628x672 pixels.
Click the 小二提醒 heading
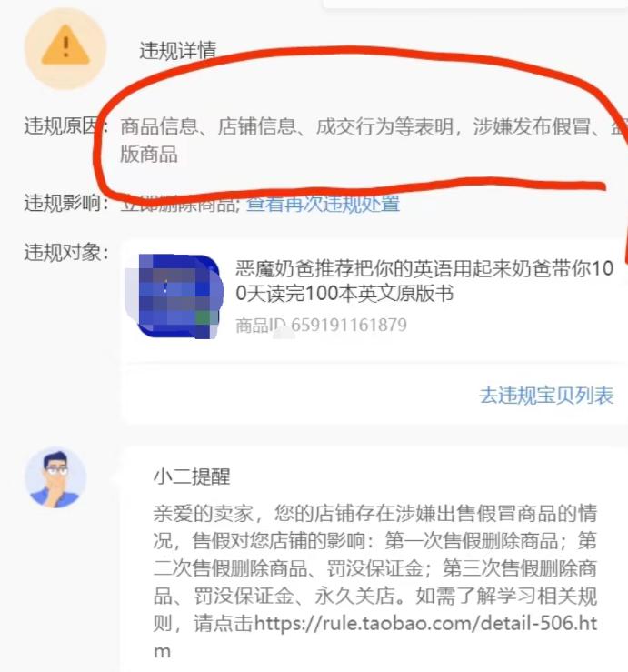pyautogui.click(x=192, y=476)
